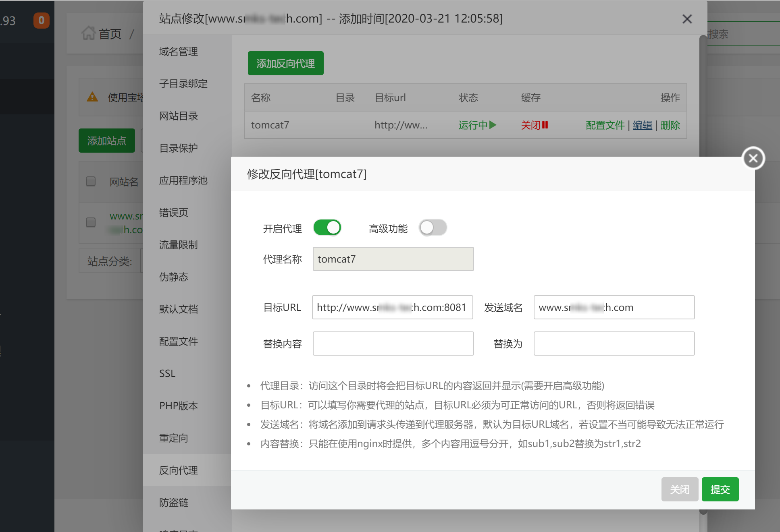This screenshot has width=780, height=532.
Task: Click the 替换内容 input field
Action: pyautogui.click(x=393, y=344)
